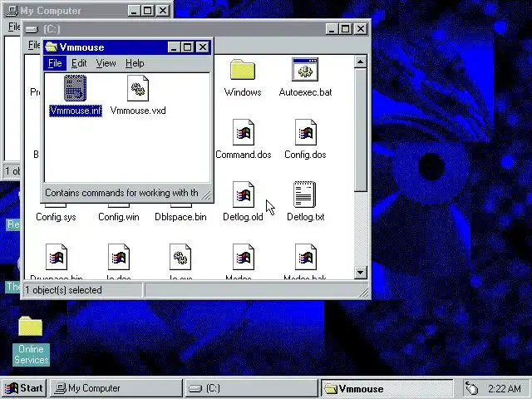Open Edit menu in Vmmouse window
Viewport: 532px width, 399px height.
(79, 63)
